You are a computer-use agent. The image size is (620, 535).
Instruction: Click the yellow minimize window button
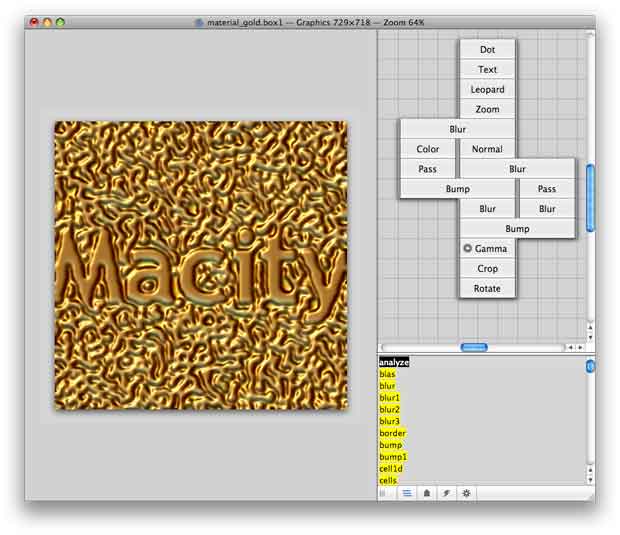[47, 22]
